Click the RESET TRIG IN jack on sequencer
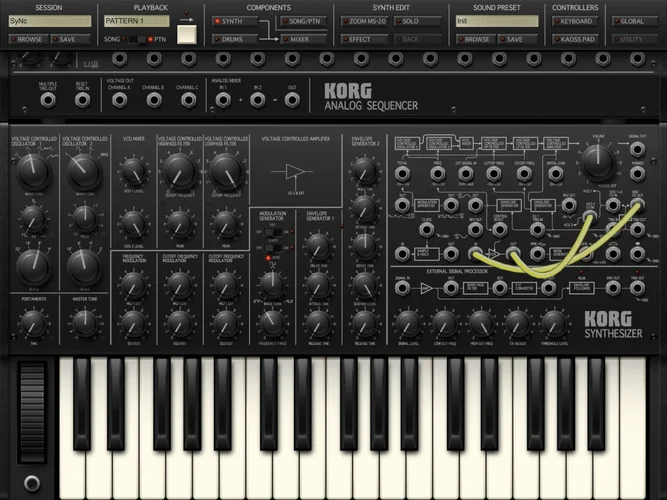This screenshot has height=500, width=667. point(82,100)
